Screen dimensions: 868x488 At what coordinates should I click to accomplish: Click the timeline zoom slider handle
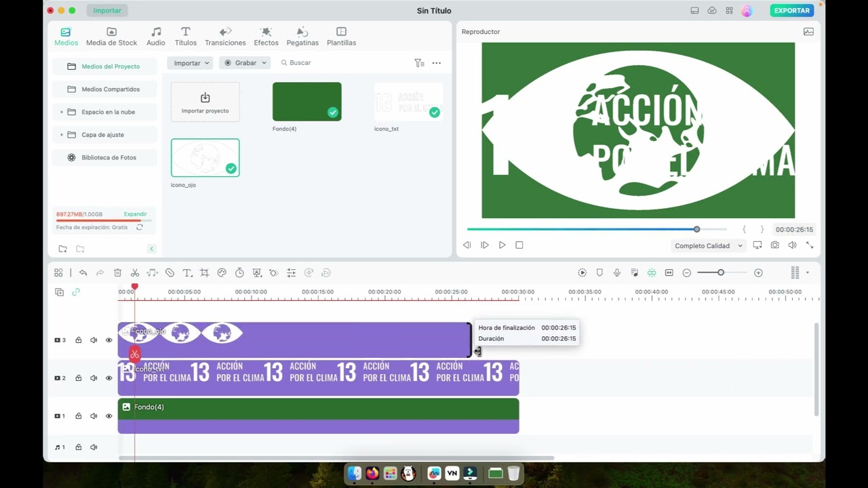tap(721, 272)
